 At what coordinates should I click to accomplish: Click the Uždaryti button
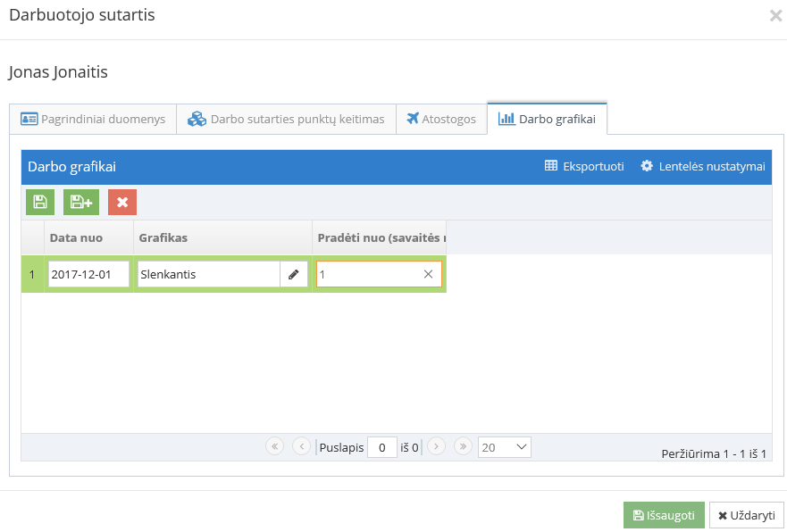(746, 515)
